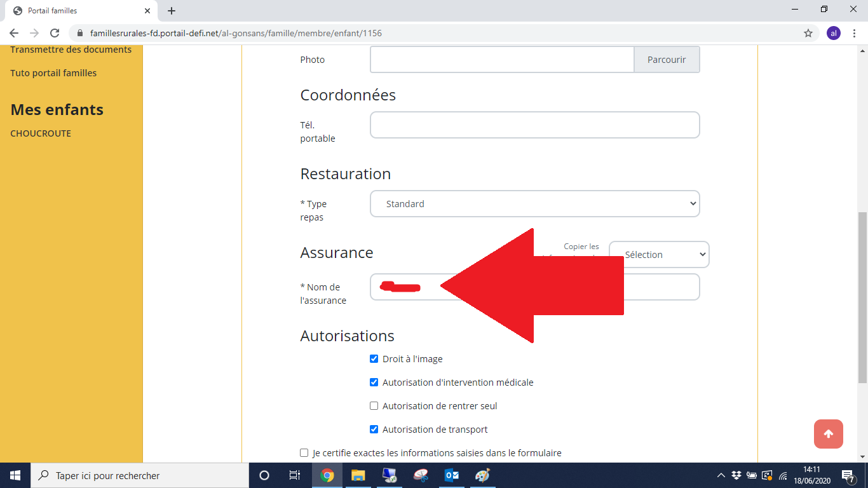Viewport: 868px width, 488px height.
Task: Click the Tél. portable input field
Action: (534, 125)
